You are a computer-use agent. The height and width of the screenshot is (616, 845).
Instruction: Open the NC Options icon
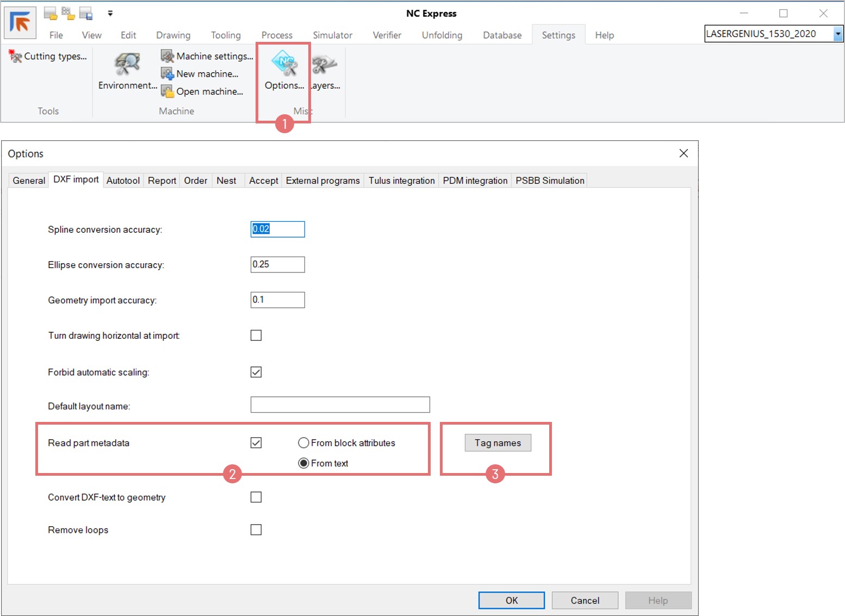(284, 64)
